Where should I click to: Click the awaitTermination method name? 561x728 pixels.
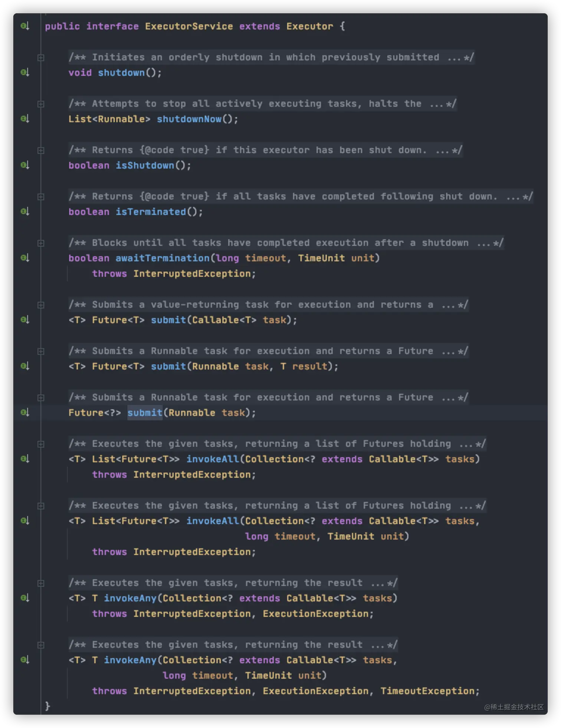pos(163,258)
